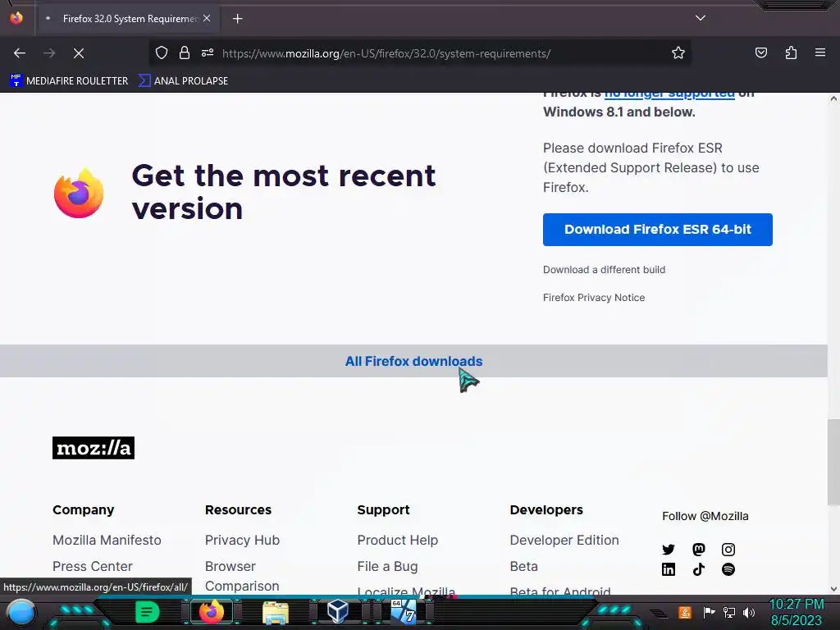Viewport: 840px width, 630px height.
Task: Open Mozilla's Instagram icon
Action: [728, 550]
